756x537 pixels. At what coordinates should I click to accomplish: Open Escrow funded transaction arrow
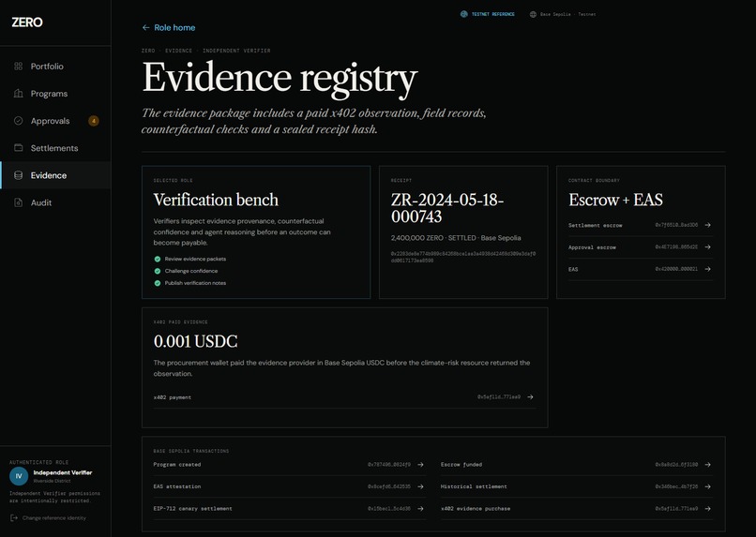click(x=708, y=465)
